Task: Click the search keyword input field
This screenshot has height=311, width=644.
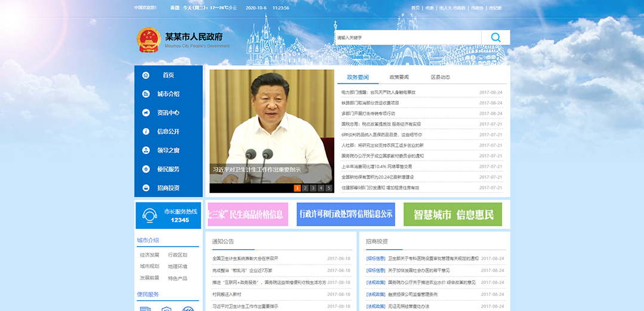Action: [408, 38]
